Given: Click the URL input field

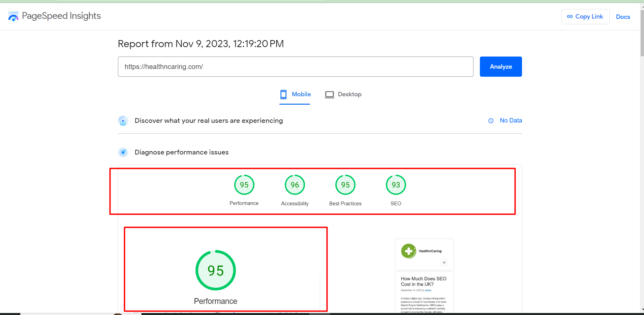Looking at the screenshot, I should pyautogui.click(x=295, y=67).
